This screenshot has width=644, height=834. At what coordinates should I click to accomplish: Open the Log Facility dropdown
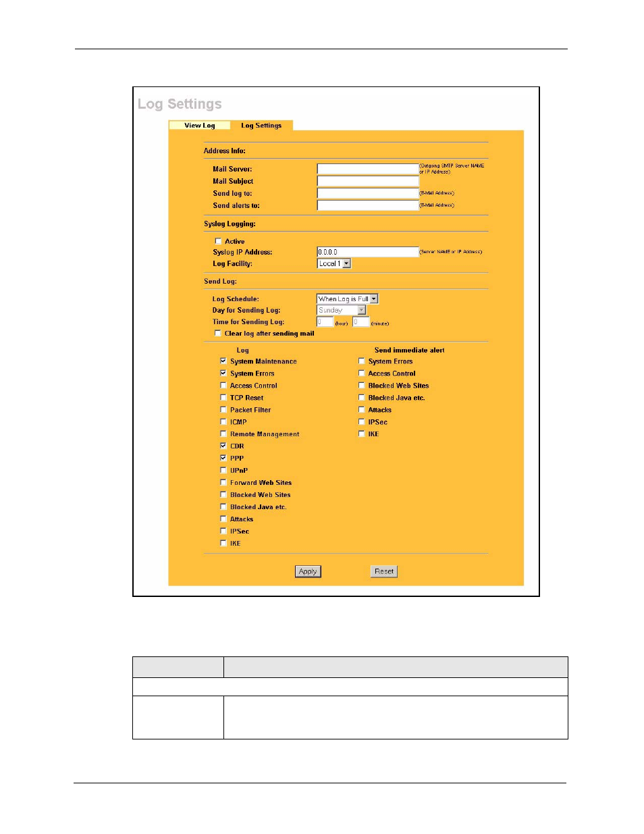(x=334, y=264)
